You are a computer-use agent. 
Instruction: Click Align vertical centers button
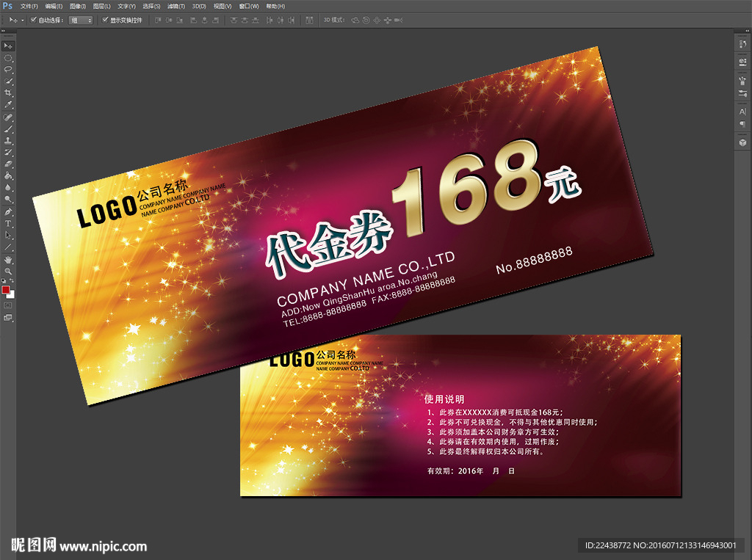click(169, 20)
